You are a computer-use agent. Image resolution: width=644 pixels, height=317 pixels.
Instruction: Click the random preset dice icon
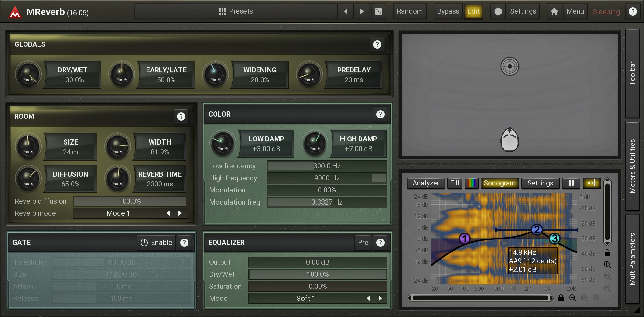378,11
